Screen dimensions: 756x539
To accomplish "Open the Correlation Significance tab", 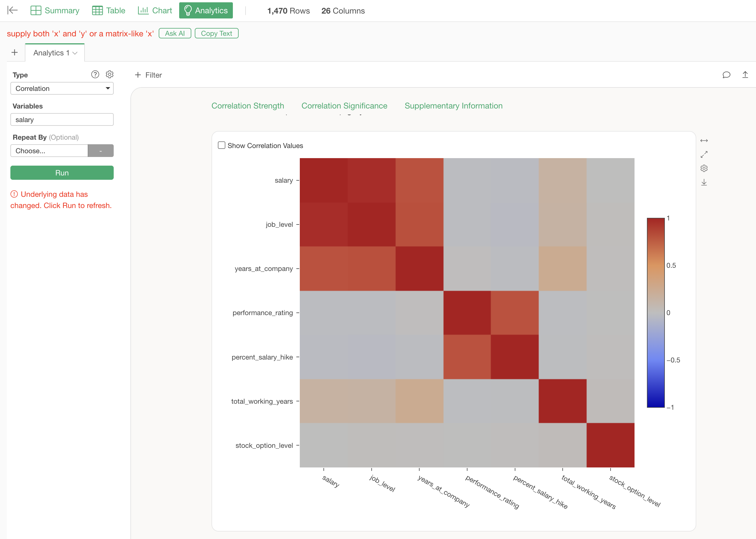I will tap(344, 106).
